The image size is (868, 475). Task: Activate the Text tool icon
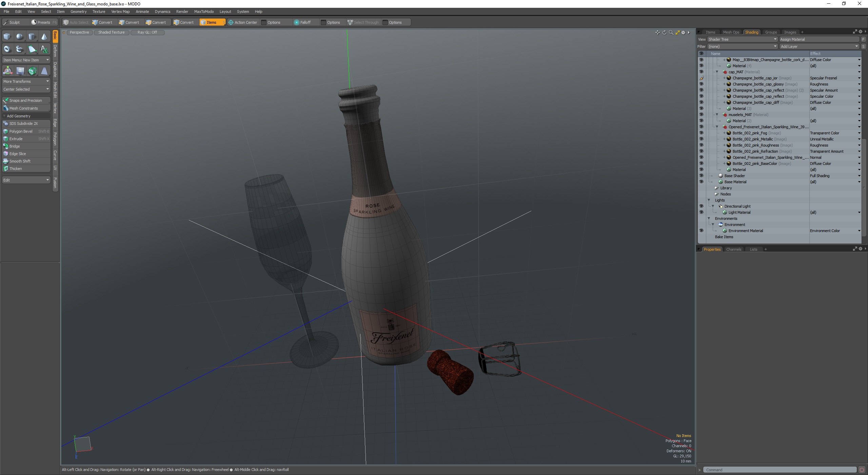pyautogui.click(x=44, y=49)
